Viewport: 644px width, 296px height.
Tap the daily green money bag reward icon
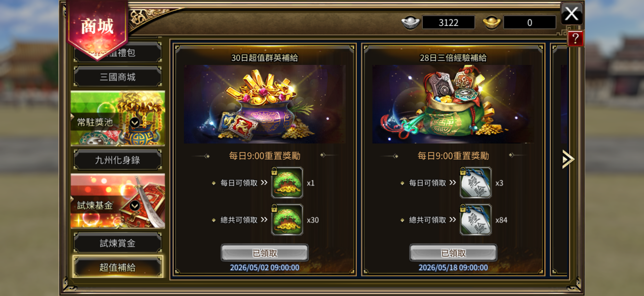pos(287,183)
